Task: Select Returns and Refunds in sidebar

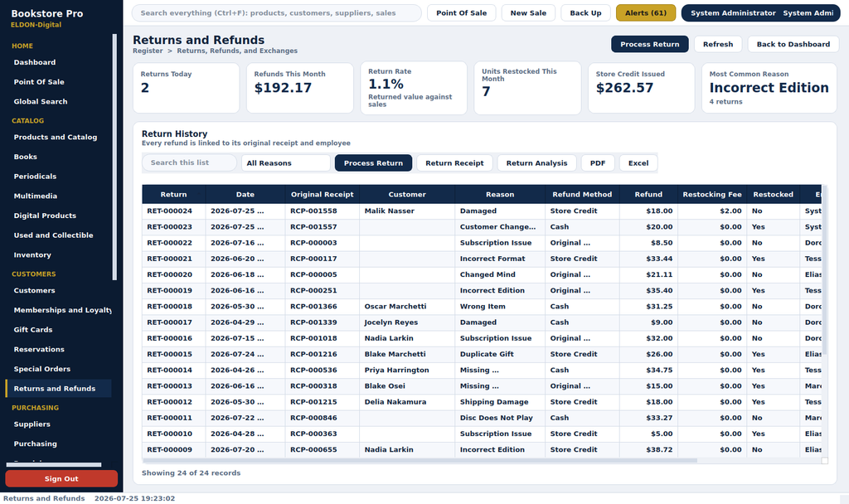Action: (59, 388)
